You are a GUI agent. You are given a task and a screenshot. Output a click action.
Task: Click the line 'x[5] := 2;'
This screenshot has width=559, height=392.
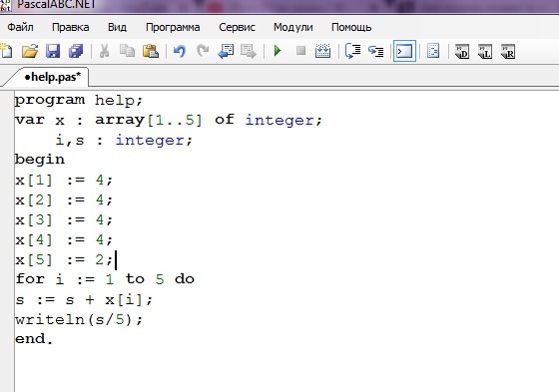pyautogui.click(x=64, y=259)
